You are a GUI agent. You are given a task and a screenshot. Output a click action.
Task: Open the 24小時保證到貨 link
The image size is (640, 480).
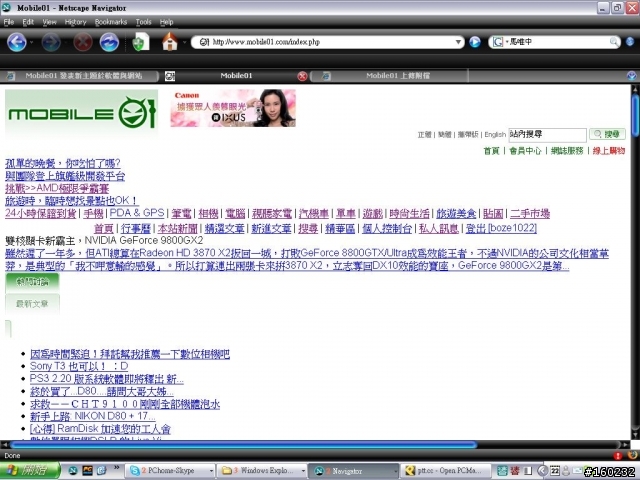pyautogui.click(x=40, y=213)
